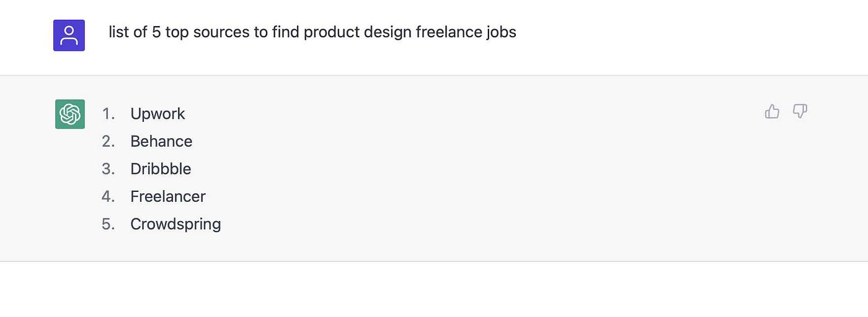The width and height of the screenshot is (868, 317).
Task: Click list number 3 beside Dribbble
Action: click(x=108, y=169)
